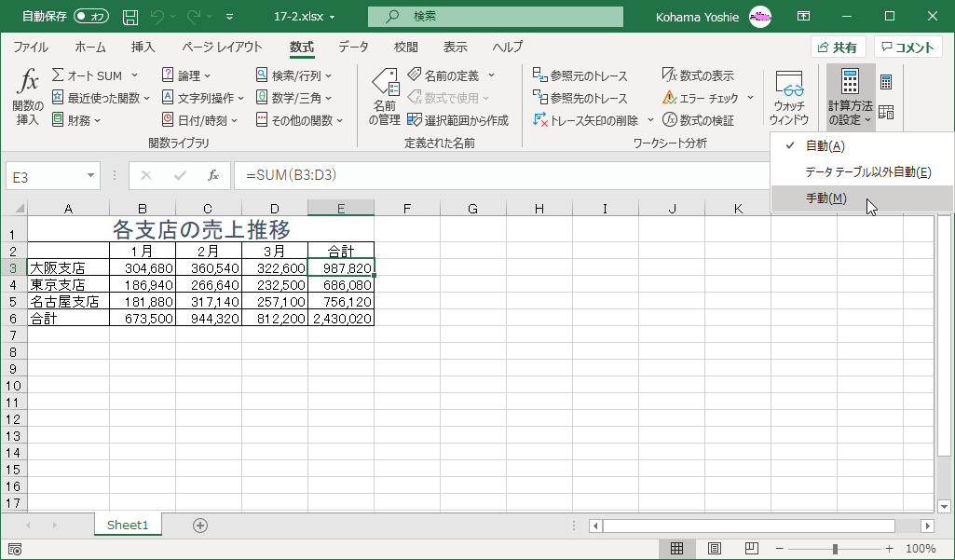Screen dimensions: 955x560
Task: Click Calculate Sheet icon
Action: pos(886,112)
